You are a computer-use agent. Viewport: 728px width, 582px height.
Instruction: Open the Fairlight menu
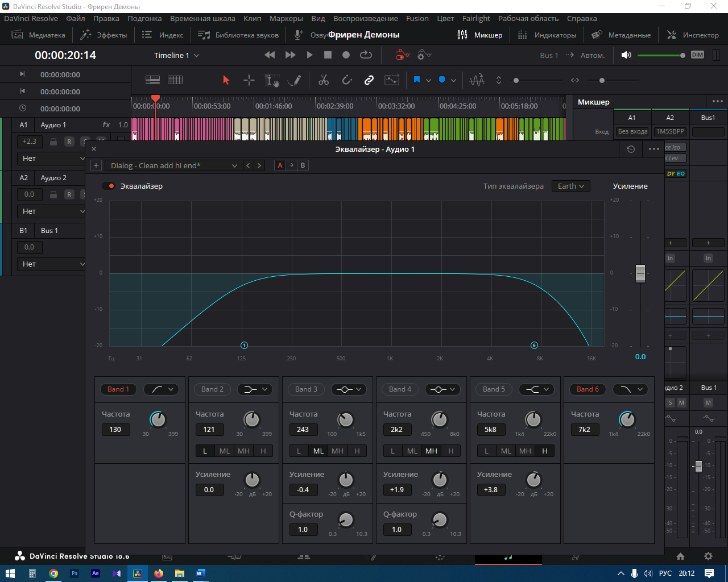pyautogui.click(x=476, y=18)
